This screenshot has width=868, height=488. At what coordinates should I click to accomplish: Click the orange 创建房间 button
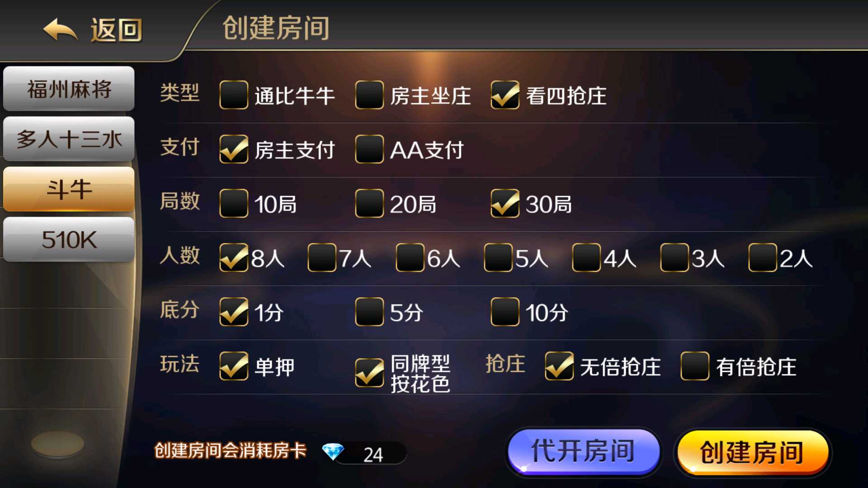(x=752, y=452)
